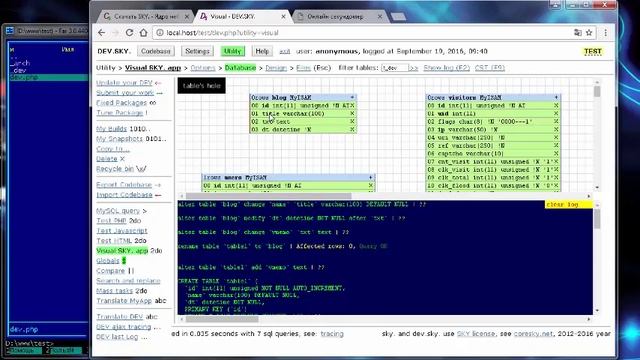640x360 pixels.
Task: Delete visitors 'captcha varchar(10)' column via X
Action: pyautogui.click(x=556, y=153)
